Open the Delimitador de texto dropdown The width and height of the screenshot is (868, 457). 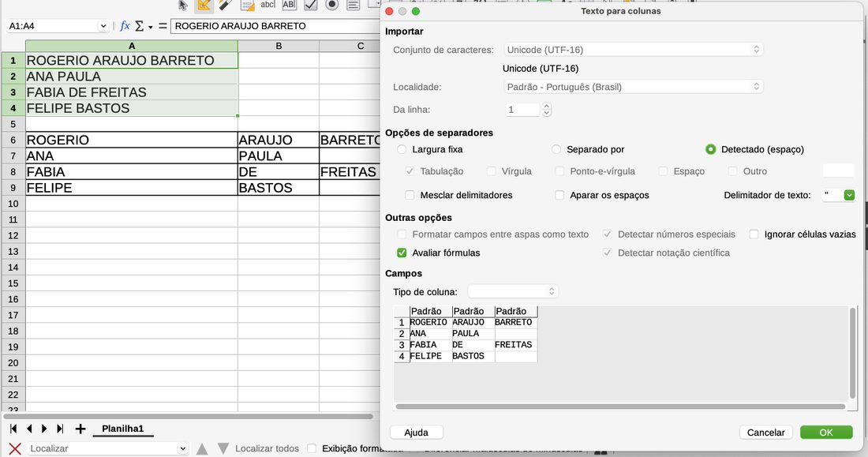849,195
